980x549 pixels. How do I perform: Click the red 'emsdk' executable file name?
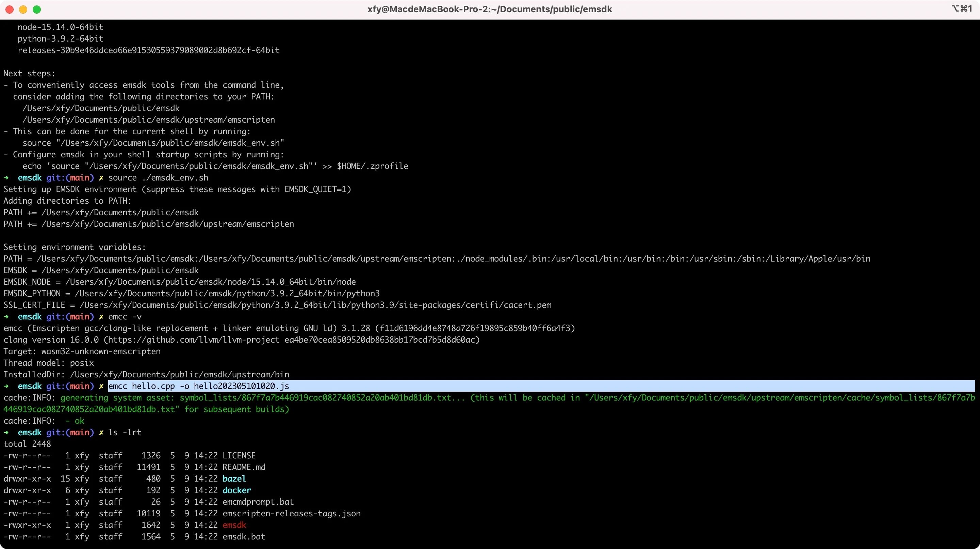click(234, 525)
